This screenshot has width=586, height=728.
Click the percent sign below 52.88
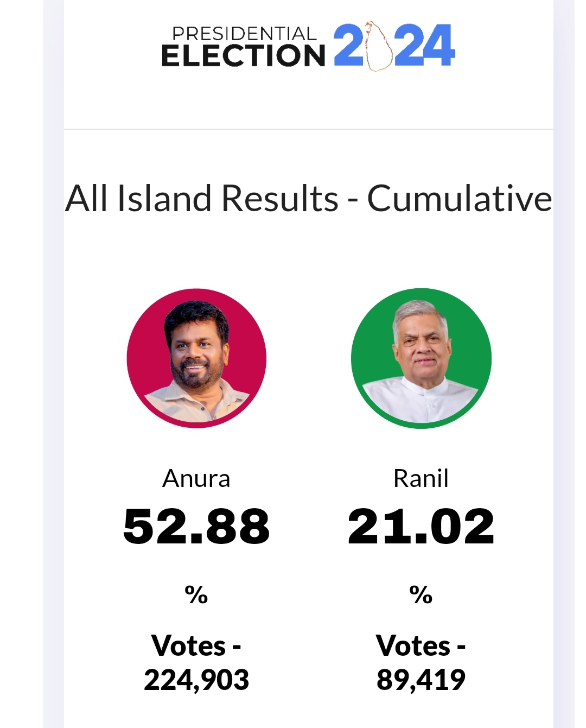(x=196, y=594)
